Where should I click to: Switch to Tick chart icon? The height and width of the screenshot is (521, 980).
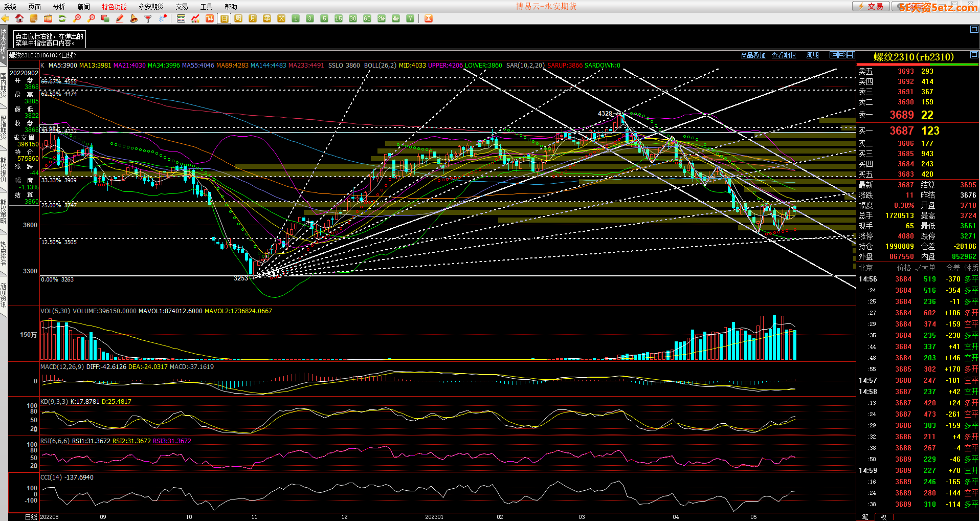pyautogui.click(x=210, y=18)
